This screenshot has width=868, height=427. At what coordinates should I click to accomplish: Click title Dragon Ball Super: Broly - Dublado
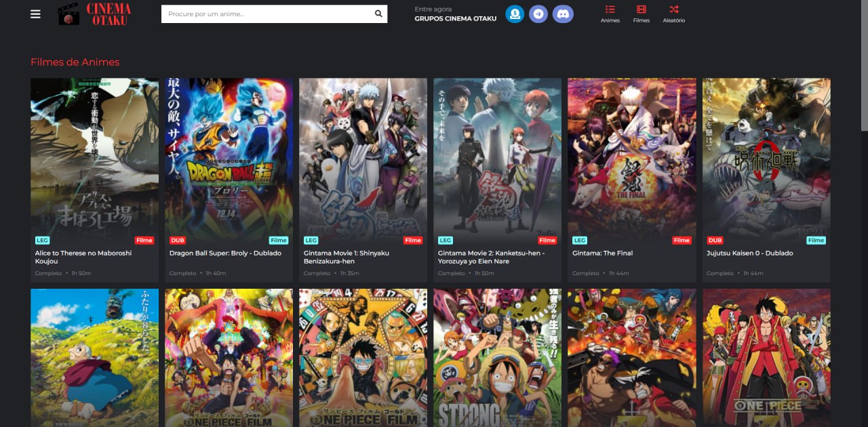[225, 253]
